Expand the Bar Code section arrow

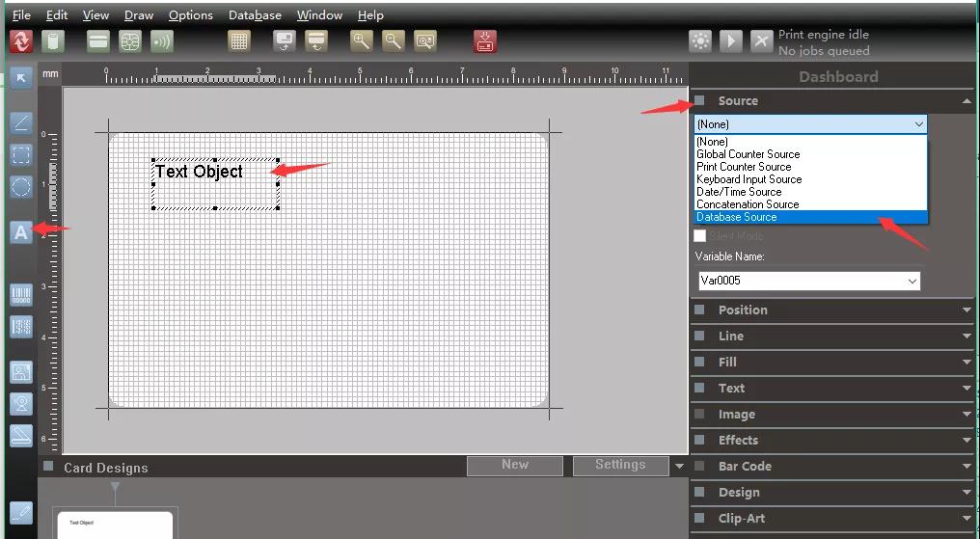pyautogui.click(x=966, y=467)
